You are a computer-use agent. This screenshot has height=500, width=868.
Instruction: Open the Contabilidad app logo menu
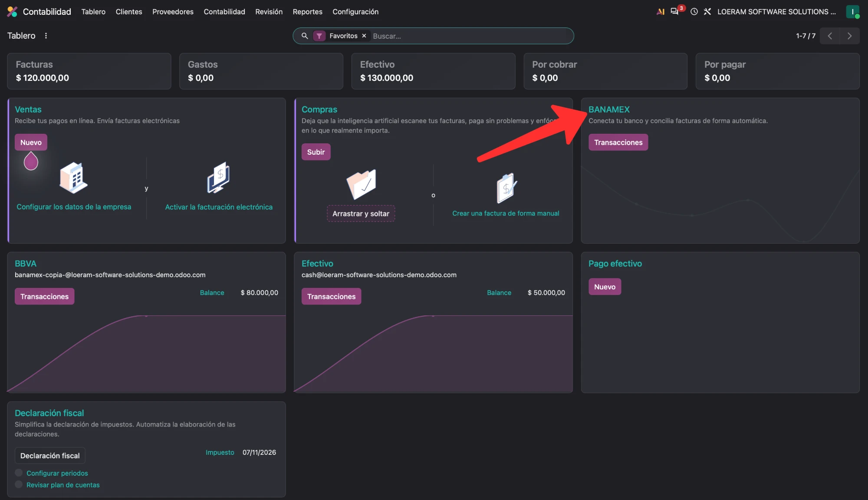[12, 12]
